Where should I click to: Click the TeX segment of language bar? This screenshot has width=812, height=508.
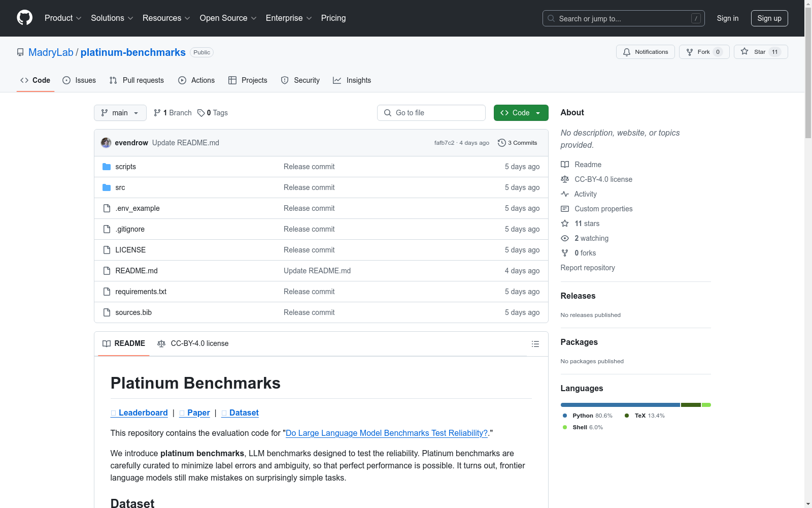(691, 405)
